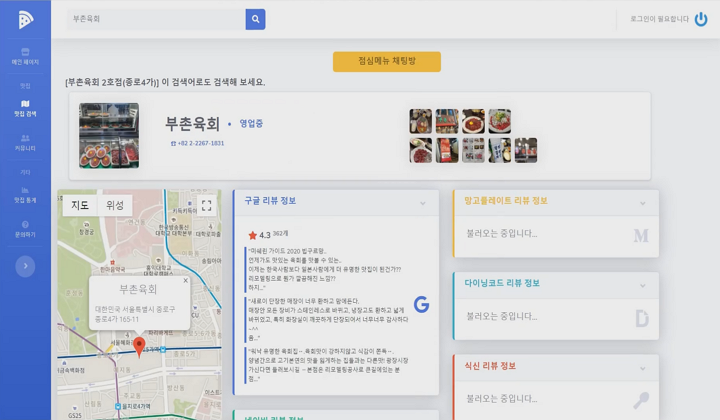The height and width of the screenshot is (420, 720).
Task: Open the 메인 페이지 sidebar item
Action: 25,56
